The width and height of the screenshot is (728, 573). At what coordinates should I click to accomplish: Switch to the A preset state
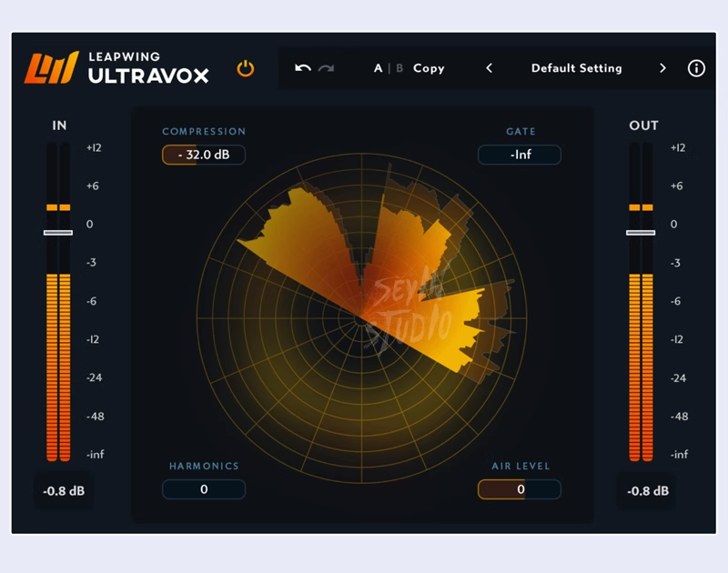[377, 68]
